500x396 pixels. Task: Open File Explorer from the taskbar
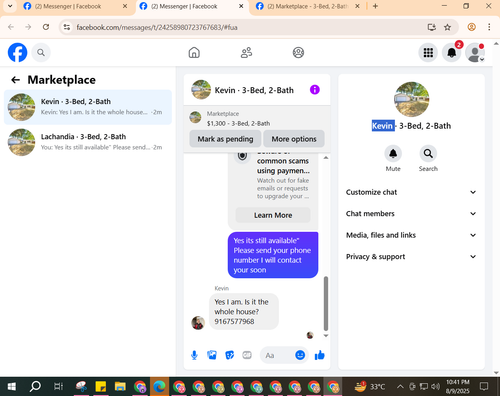pyautogui.click(x=120, y=386)
